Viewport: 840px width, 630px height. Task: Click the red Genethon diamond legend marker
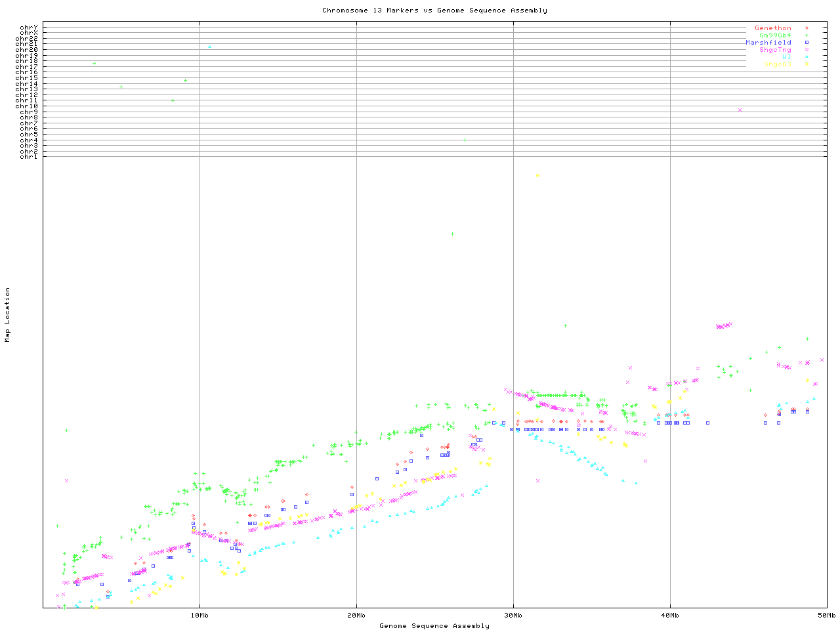click(807, 28)
